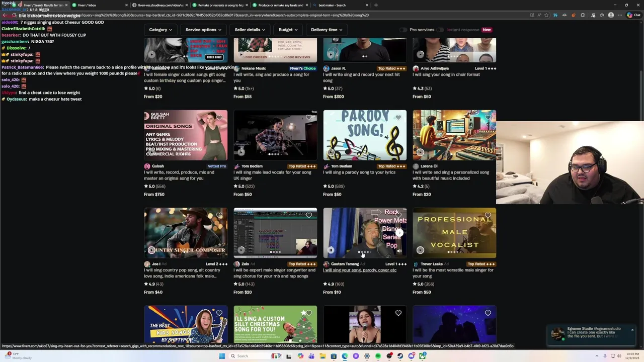The width and height of the screenshot is (644, 362).
Task: Toggle the Pro services switch
Action: (x=404, y=30)
